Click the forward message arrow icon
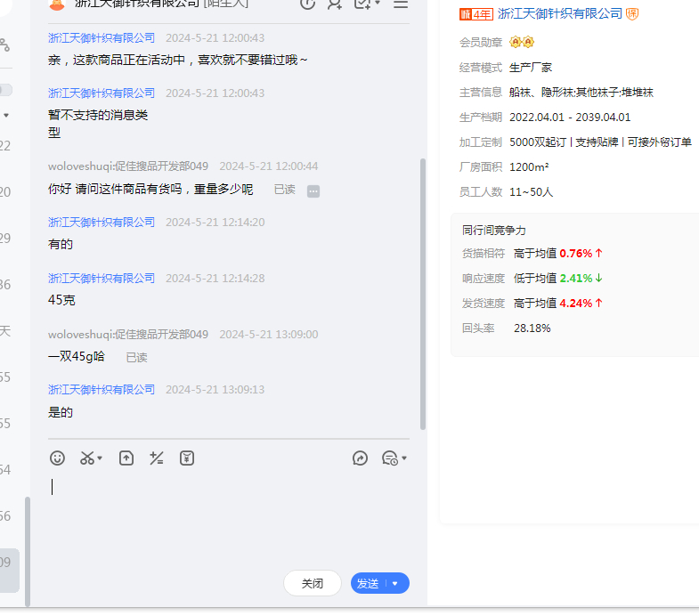 pyautogui.click(x=361, y=458)
